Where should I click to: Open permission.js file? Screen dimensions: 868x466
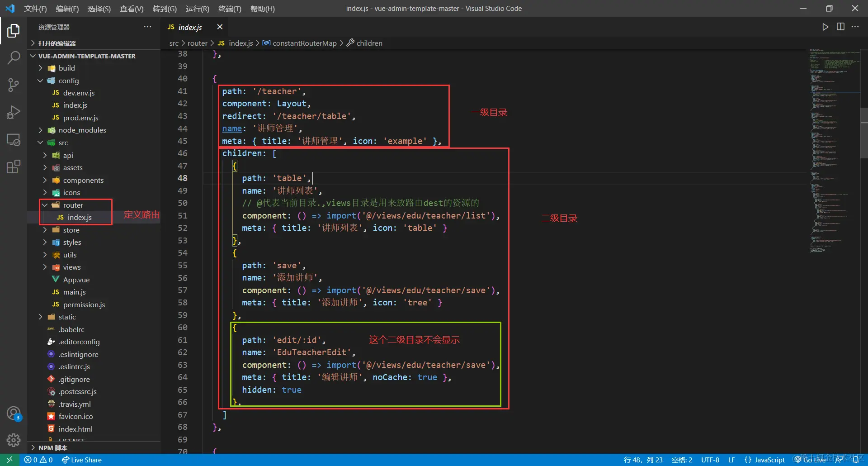[94, 304]
